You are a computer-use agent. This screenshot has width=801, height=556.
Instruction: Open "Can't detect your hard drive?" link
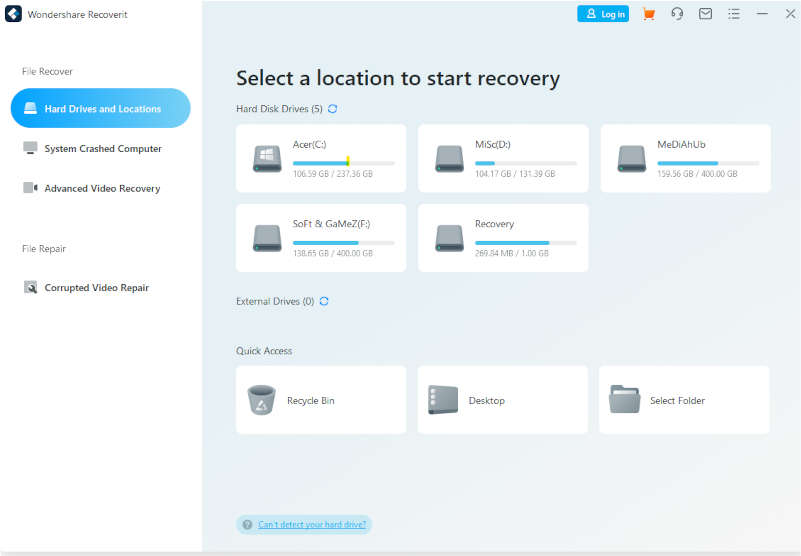coord(312,524)
